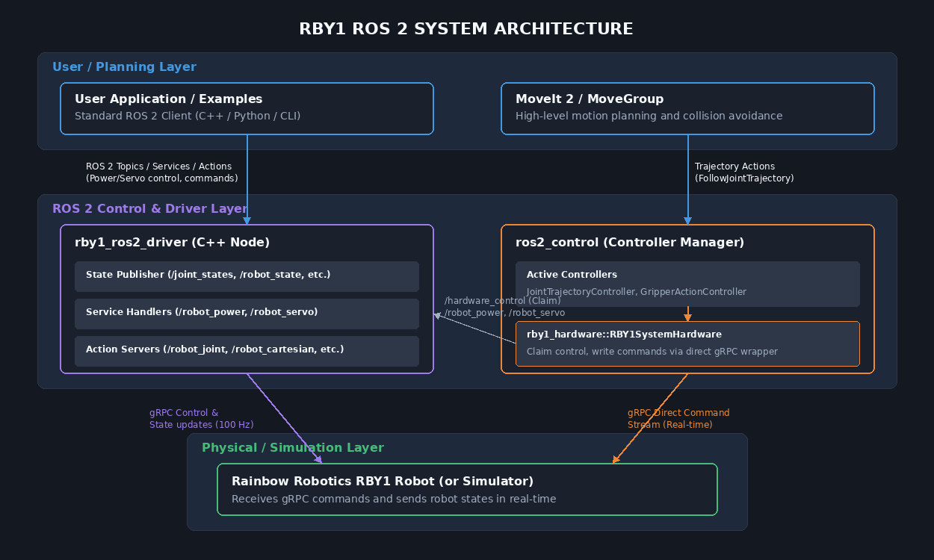Click 'Receives gRPC commands and sends robot states' text
The width and height of the screenshot is (934, 560).
click(394, 499)
